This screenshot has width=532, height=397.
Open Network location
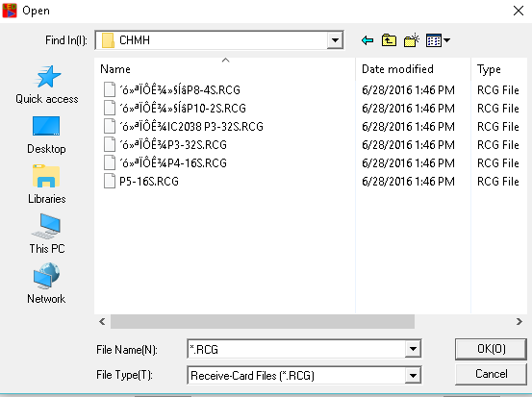(46, 284)
